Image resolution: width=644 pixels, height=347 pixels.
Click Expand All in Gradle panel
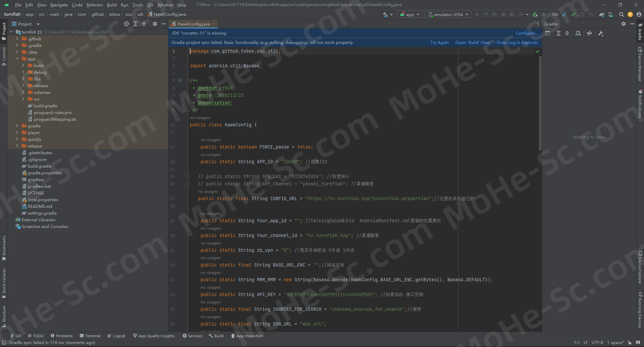558,33
